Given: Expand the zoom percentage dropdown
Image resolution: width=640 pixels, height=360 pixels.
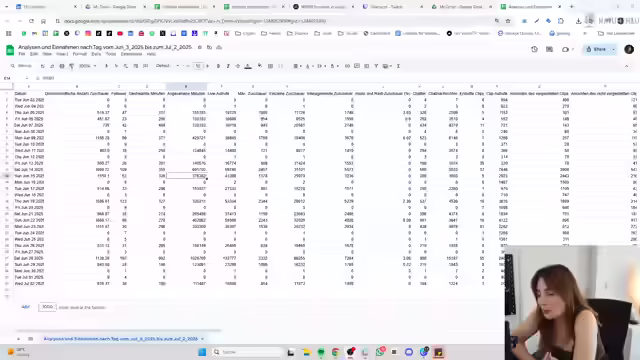Looking at the screenshot, I should pos(87,66).
